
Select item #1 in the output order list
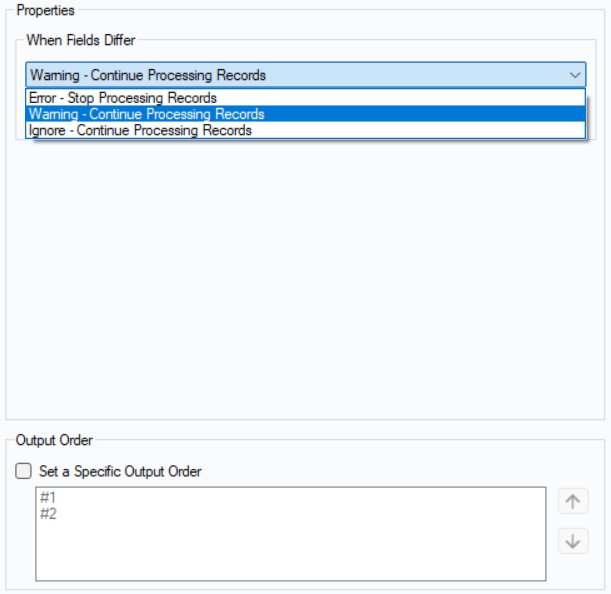point(48,498)
